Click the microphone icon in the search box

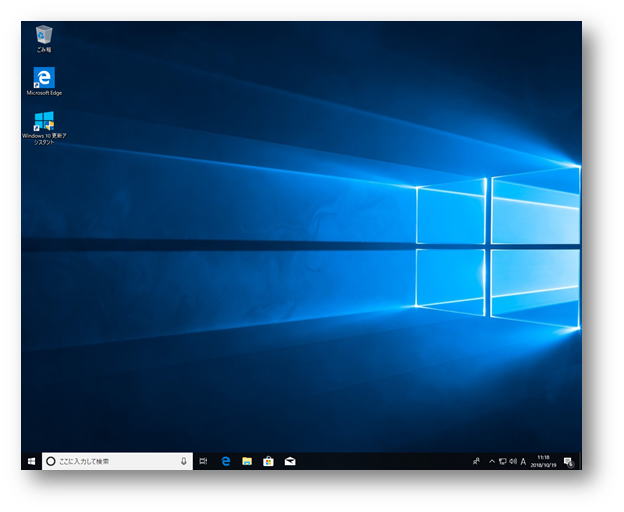[x=183, y=461]
